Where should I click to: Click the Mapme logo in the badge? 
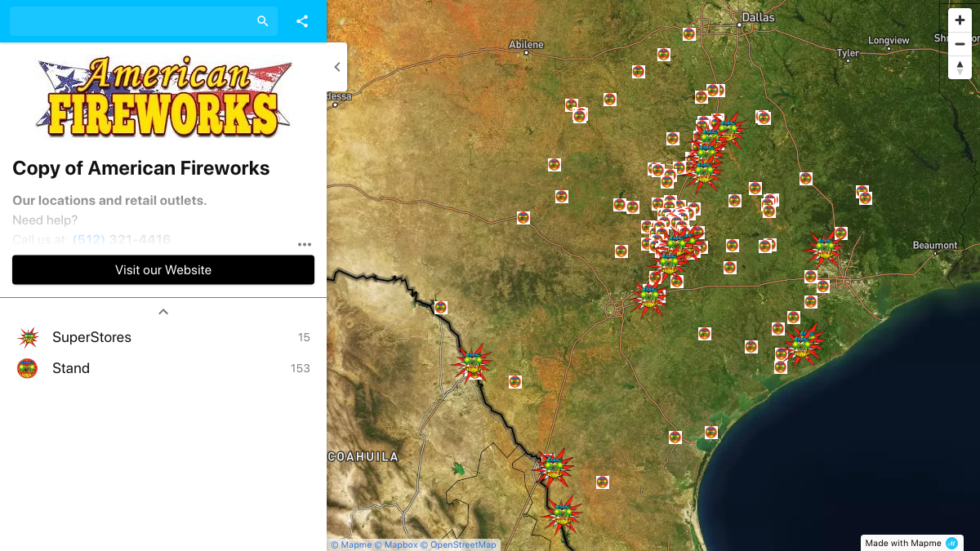click(x=952, y=543)
